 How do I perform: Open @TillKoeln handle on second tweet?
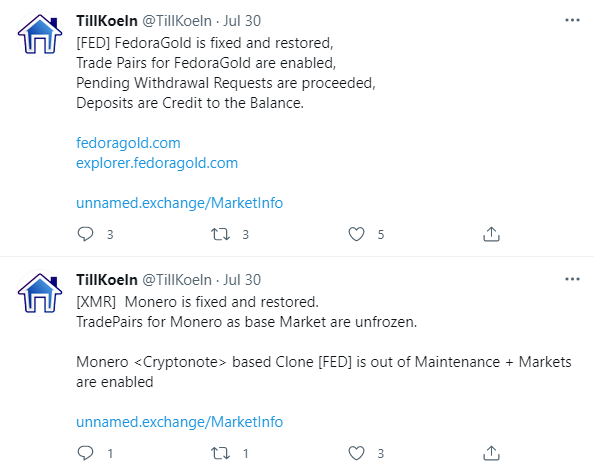[177, 280]
